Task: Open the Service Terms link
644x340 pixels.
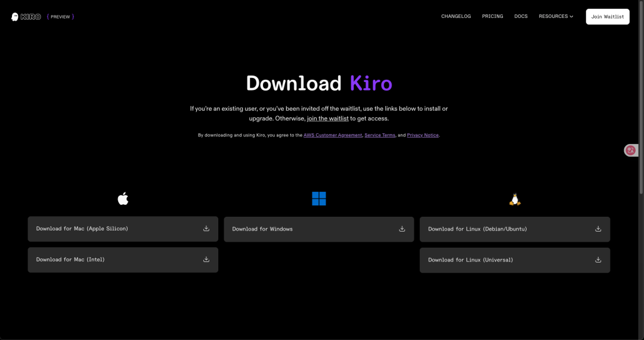Action: click(380, 135)
